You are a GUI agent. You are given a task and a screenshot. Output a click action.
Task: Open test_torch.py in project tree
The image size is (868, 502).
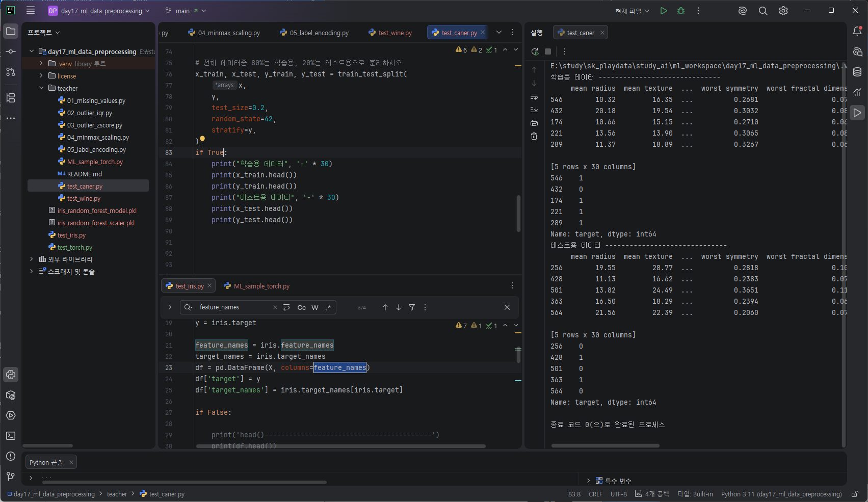pos(74,247)
